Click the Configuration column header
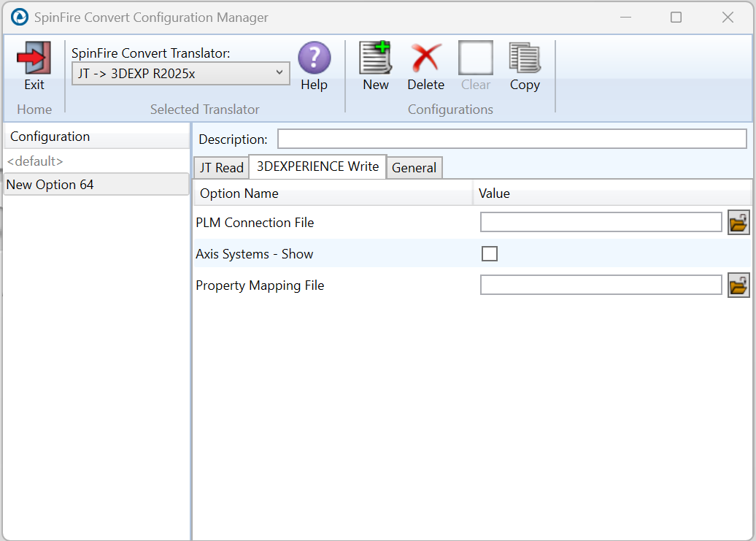Screen dimensions: 756x541 (x=96, y=137)
